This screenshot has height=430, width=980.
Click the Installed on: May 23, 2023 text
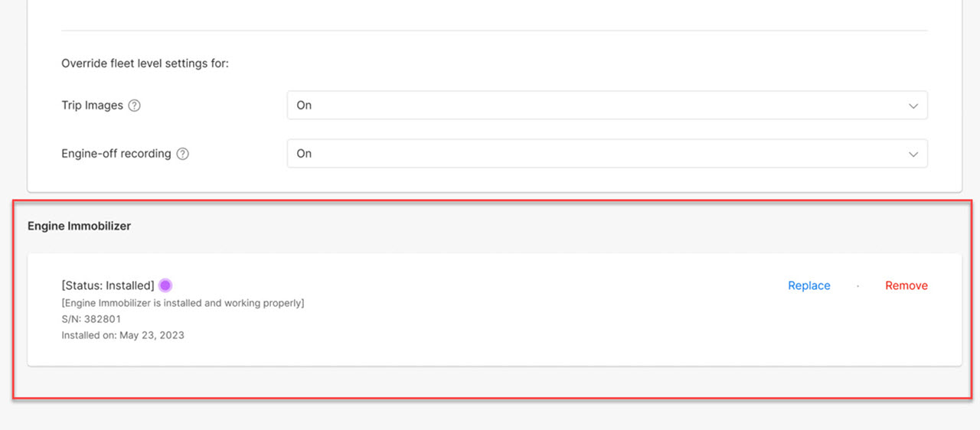(122, 335)
